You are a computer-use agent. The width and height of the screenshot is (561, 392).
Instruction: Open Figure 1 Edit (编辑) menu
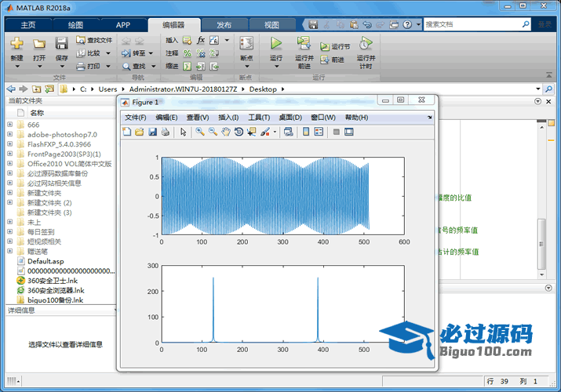[x=166, y=118]
